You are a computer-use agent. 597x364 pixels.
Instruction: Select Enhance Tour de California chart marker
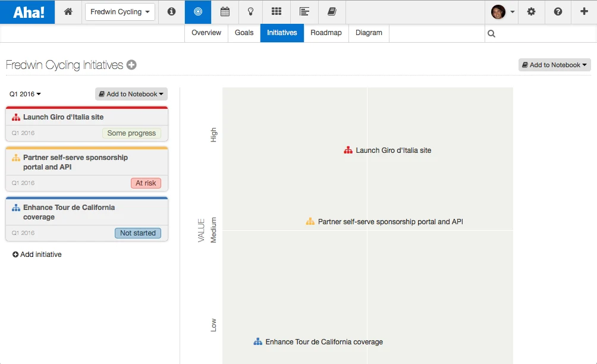coord(318,342)
